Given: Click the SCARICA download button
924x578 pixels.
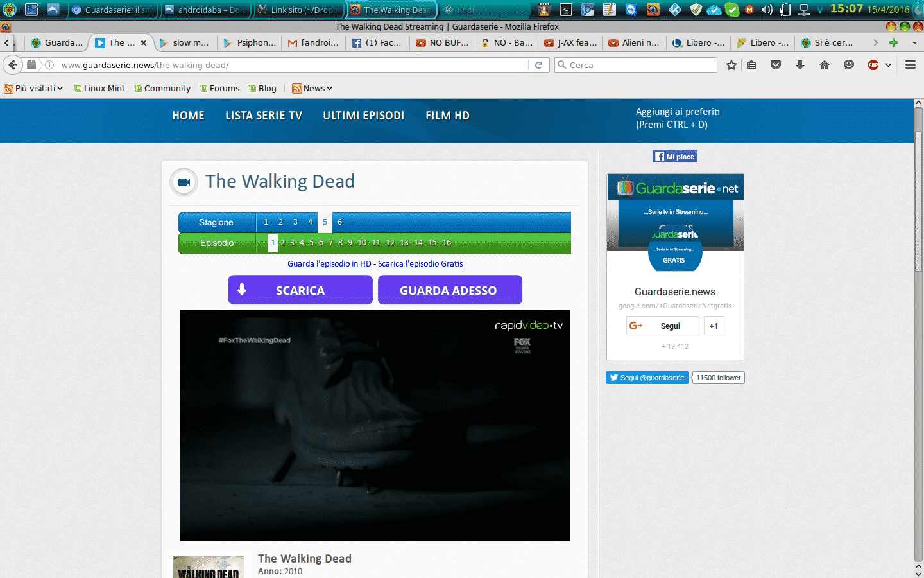Looking at the screenshot, I should tap(300, 290).
